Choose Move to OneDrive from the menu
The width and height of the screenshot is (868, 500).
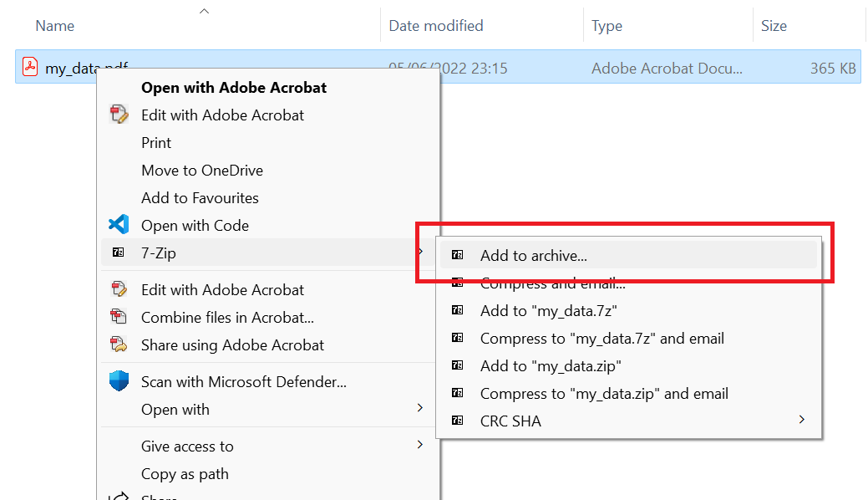click(x=201, y=170)
